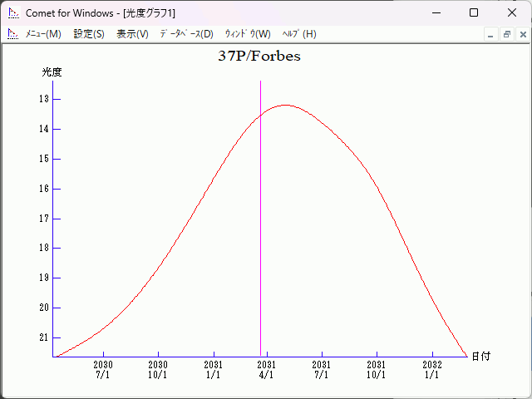Screen dimensions: 532x399
Task: Minimize the inner light curve graph window
Action: (490, 34)
